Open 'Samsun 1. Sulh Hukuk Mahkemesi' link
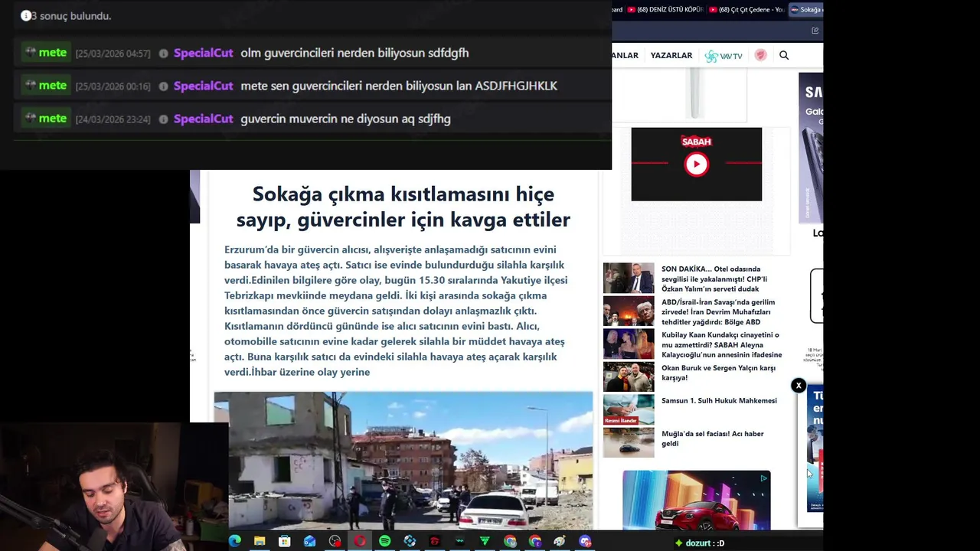Viewport: 980px width, 551px height. 719,400
